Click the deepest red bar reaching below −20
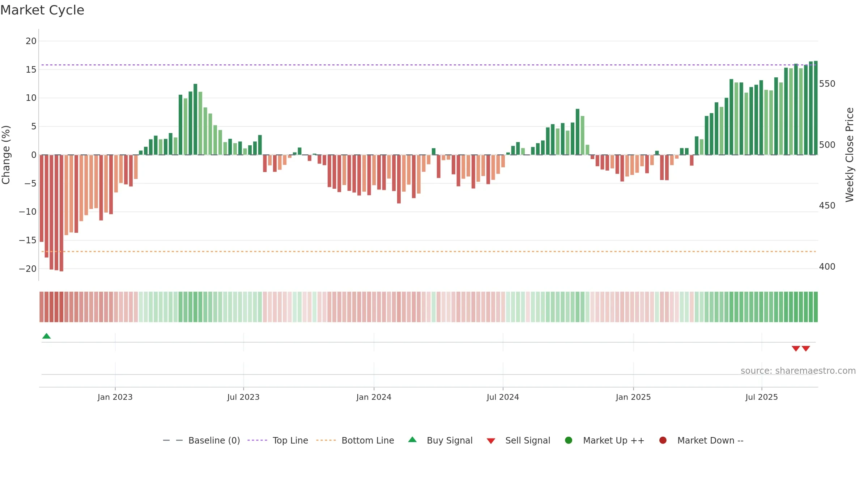Viewport: 868px width, 488px height. [61, 213]
